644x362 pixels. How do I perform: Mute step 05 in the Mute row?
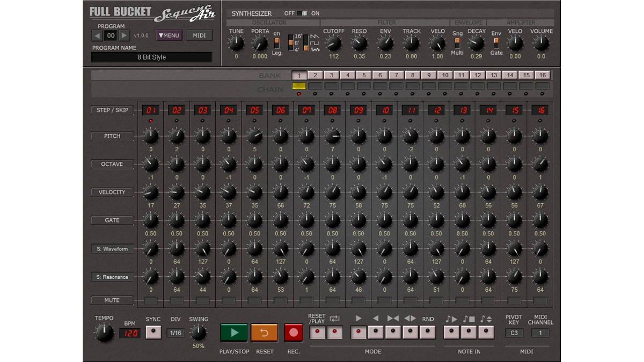pyautogui.click(x=254, y=301)
